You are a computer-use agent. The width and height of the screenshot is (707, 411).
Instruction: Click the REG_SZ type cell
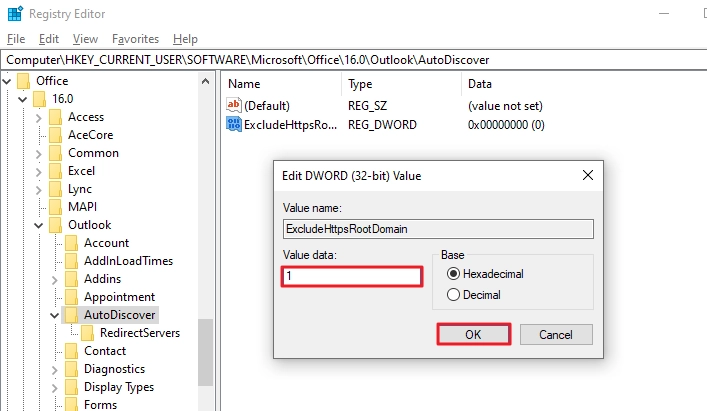[367, 106]
